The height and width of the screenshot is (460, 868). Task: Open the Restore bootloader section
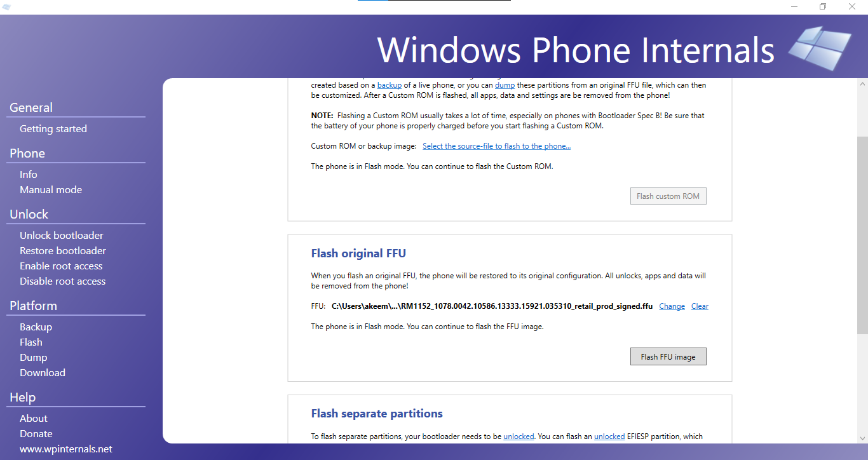[62, 250]
